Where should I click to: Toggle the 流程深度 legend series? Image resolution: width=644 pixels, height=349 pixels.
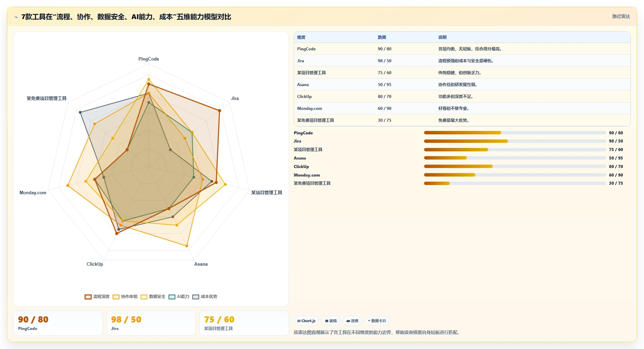click(x=97, y=297)
